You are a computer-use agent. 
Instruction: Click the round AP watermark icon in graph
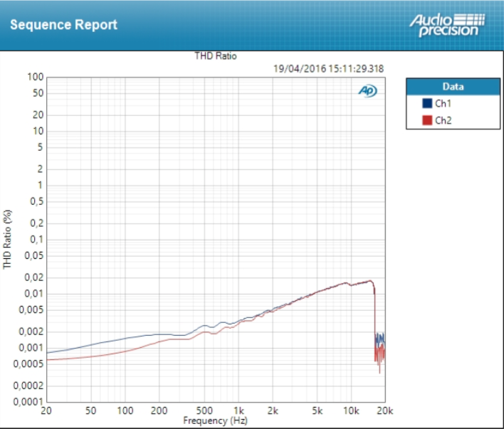(x=367, y=91)
